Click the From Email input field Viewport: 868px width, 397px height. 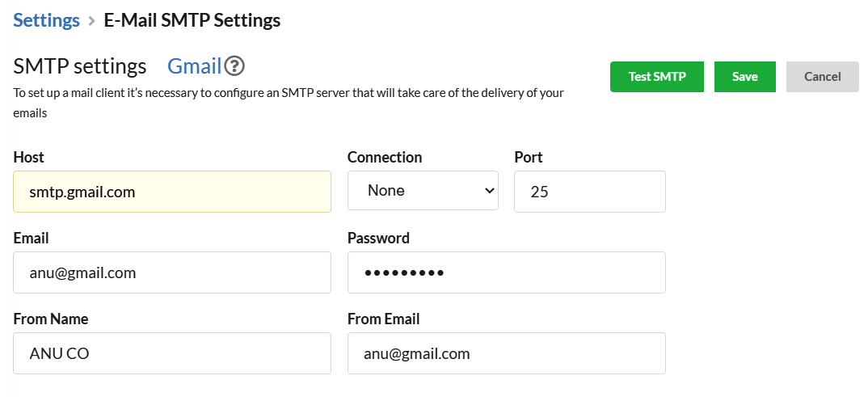tap(507, 353)
